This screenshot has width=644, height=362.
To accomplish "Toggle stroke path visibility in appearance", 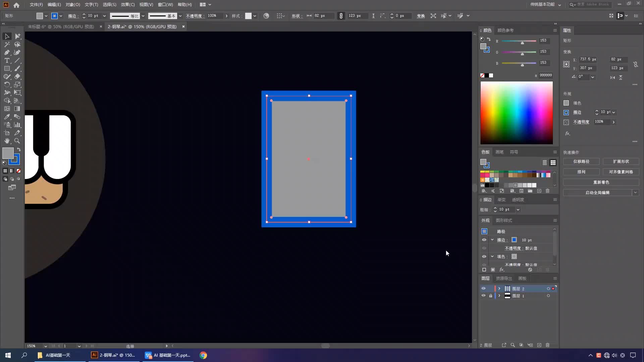I will point(483,240).
